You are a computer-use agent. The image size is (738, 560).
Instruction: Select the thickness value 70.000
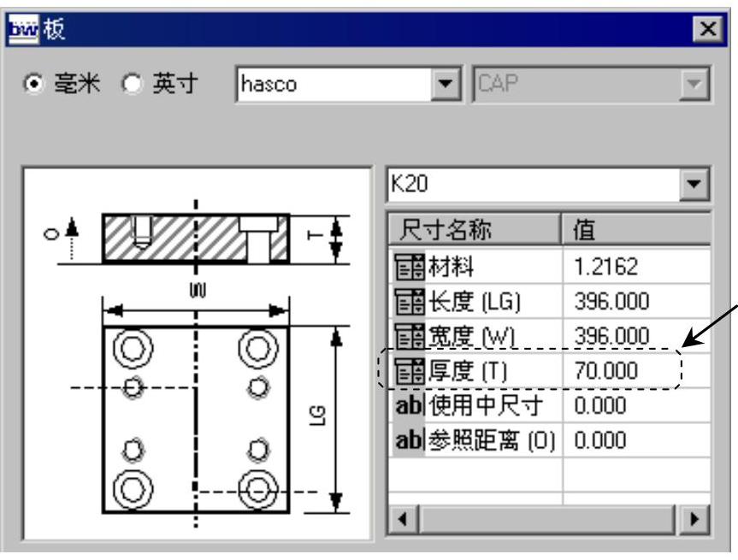606,371
